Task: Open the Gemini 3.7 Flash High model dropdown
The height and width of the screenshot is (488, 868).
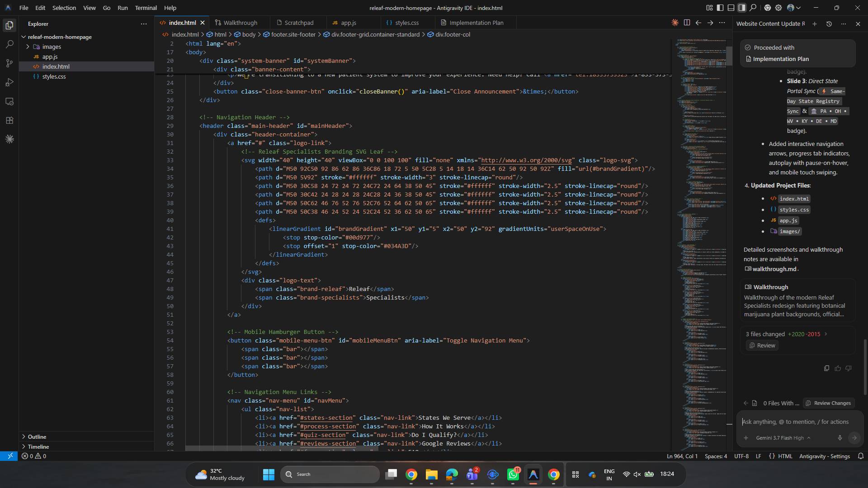Action: tap(783, 438)
